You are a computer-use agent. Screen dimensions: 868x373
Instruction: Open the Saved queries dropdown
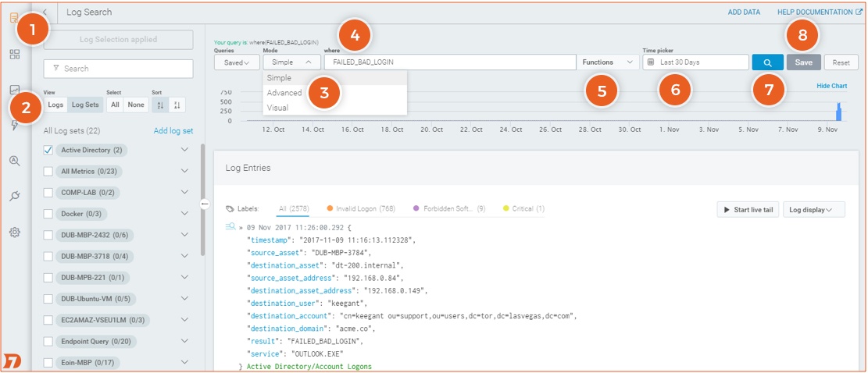click(237, 62)
